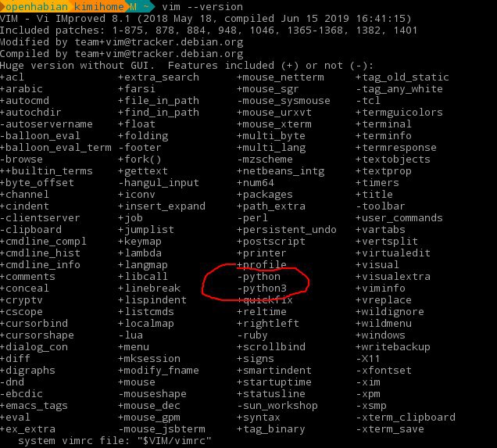Click the -ruby feature entry

(252, 335)
